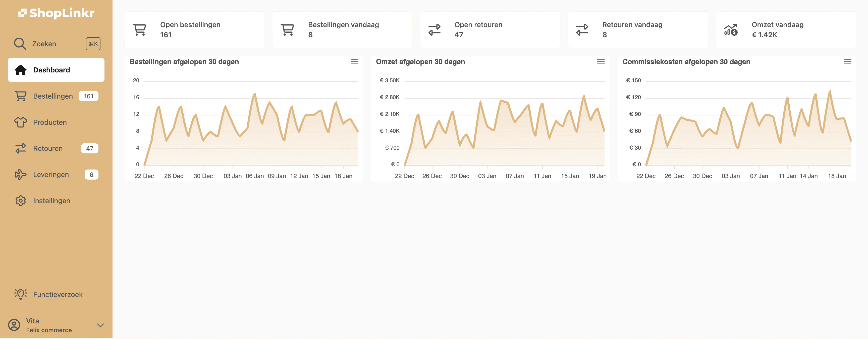
Task: Switch to the Dashboard sidebar item
Action: [x=51, y=70]
